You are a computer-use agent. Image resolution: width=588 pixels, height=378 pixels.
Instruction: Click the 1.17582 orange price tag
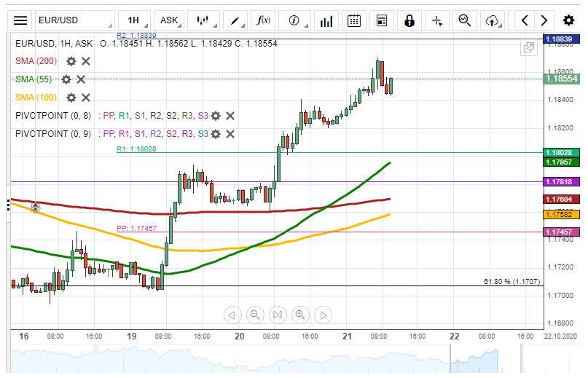click(x=561, y=215)
